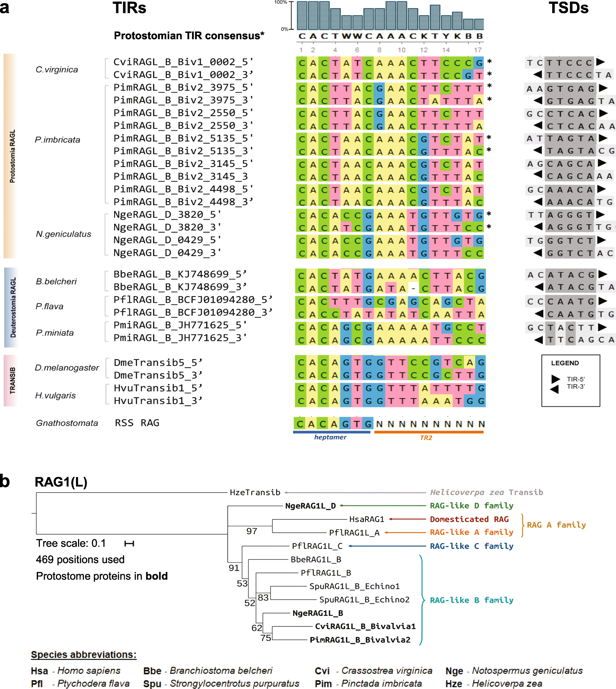The width and height of the screenshot is (616, 689).
Task: Select row 'PmiRAGL_B_JH771625_5''
Action: (180, 325)
